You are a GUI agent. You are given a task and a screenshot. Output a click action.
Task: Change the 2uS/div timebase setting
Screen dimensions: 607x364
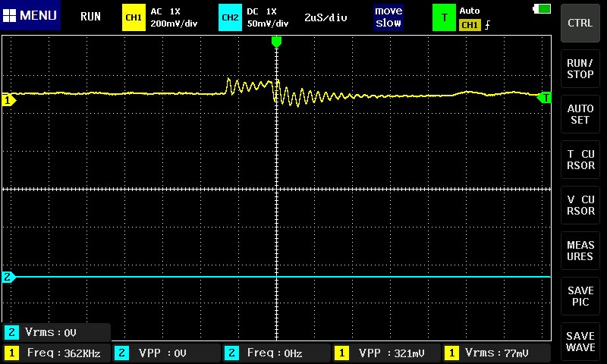tap(326, 17)
